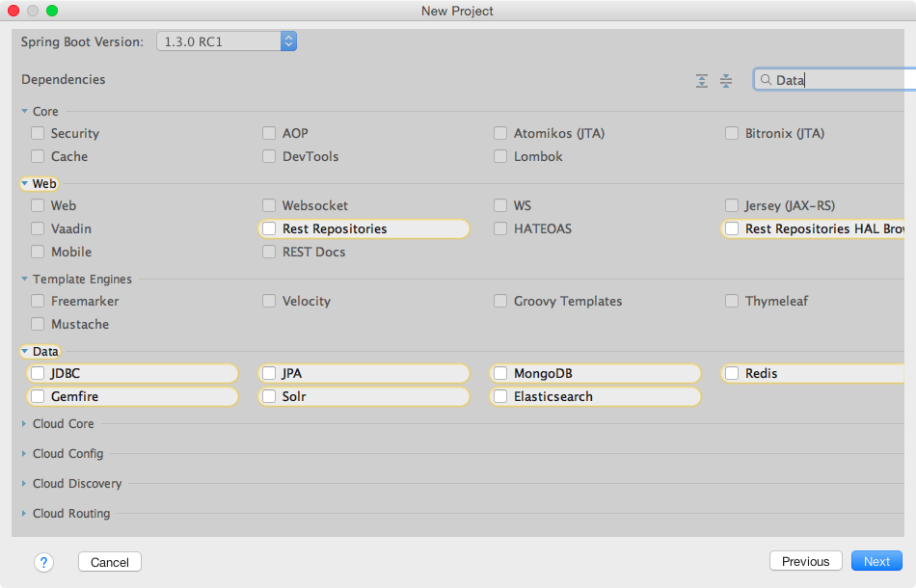Check the Groovy Templates option
Screen dimensions: 916x588
point(500,301)
